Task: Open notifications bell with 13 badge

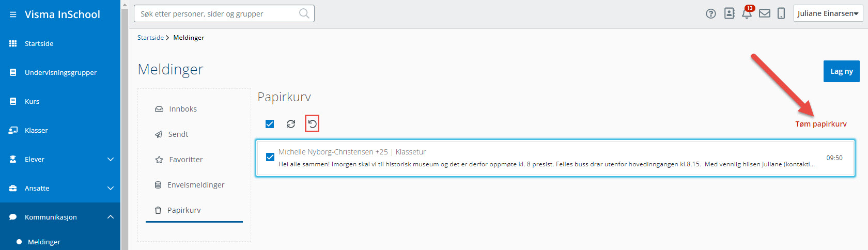Action: pos(747,13)
